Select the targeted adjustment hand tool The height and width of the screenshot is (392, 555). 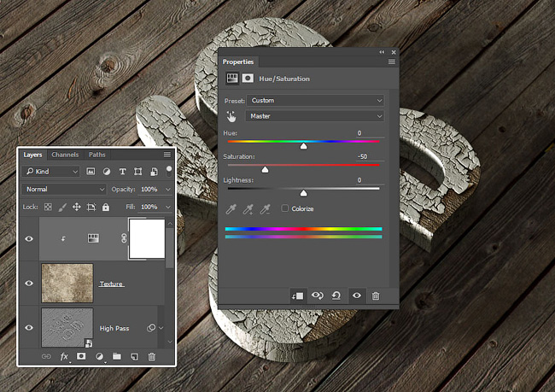[231, 116]
